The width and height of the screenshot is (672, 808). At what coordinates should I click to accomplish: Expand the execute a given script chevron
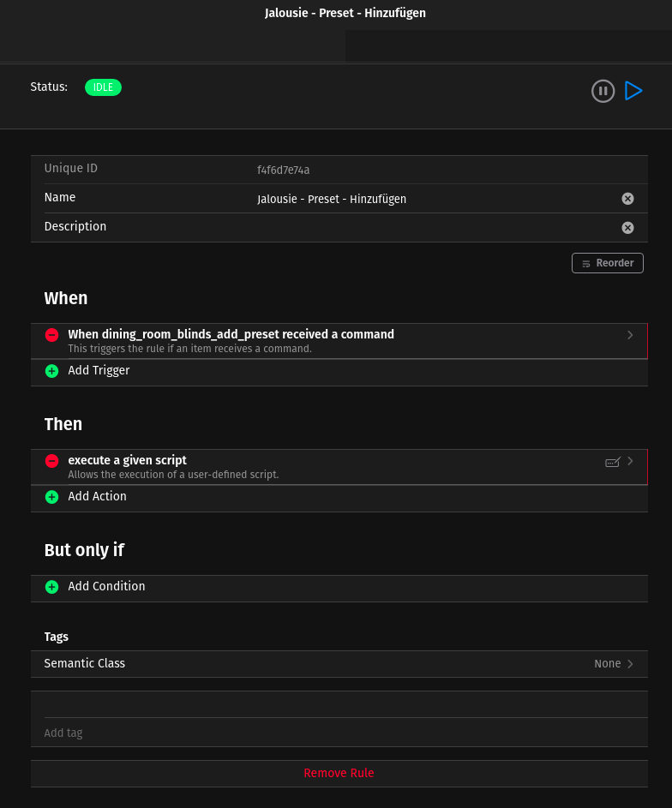(x=630, y=461)
